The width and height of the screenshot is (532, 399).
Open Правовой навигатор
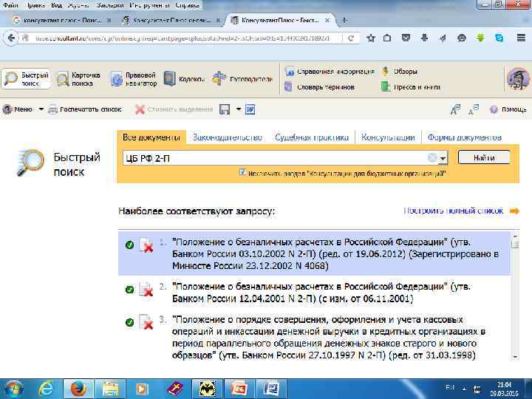tap(134, 79)
